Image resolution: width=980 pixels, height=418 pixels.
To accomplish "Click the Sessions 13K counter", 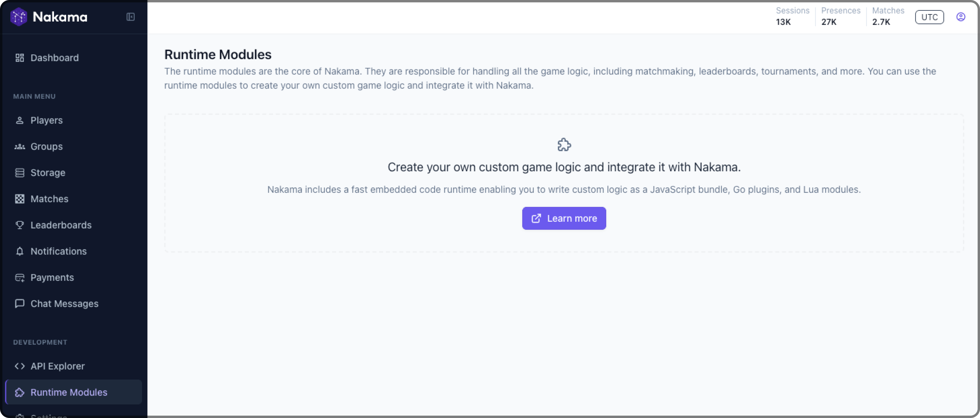I will click(793, 16).
